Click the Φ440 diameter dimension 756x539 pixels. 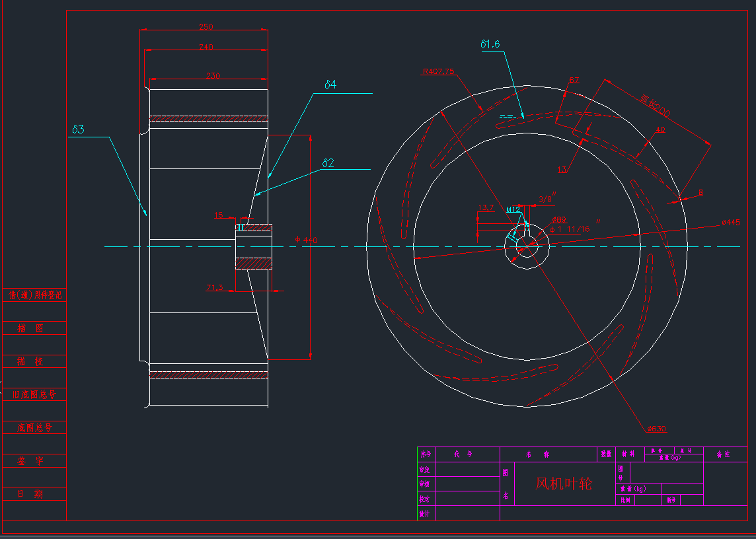point(306,240)
